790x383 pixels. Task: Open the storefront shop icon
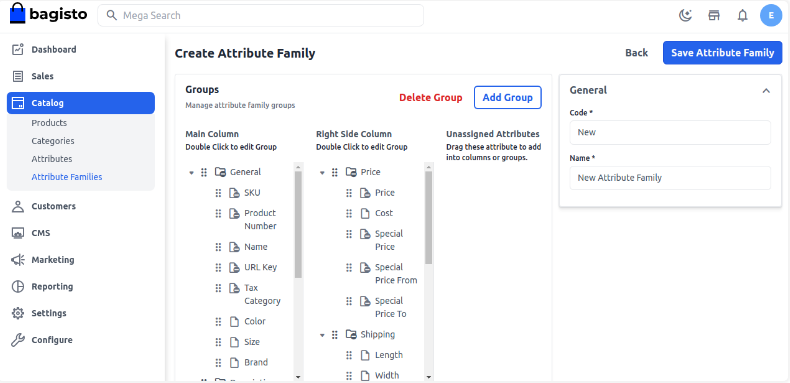tap(714, 16)
